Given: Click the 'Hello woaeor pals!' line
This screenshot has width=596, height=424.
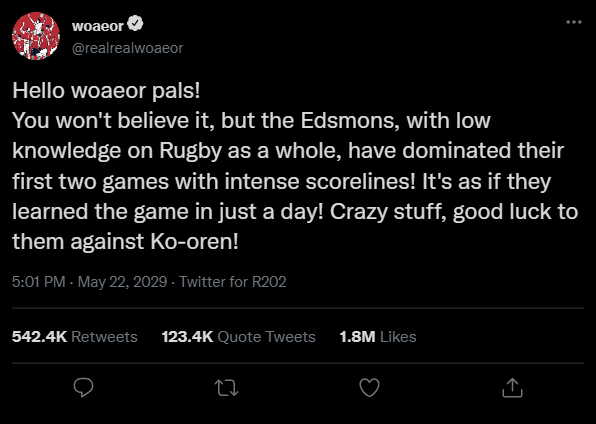Looking at the screenshot, I should pos(106,91).
